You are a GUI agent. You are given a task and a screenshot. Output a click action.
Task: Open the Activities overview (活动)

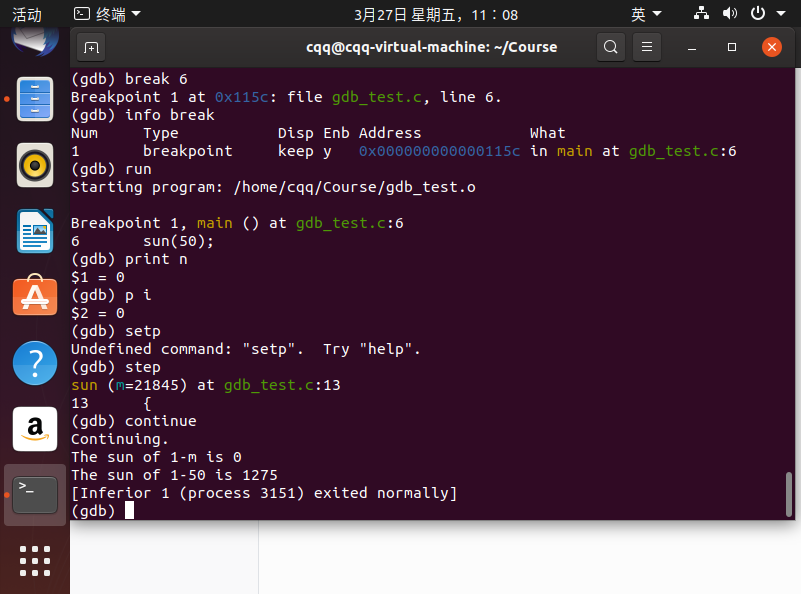(27, 14)
